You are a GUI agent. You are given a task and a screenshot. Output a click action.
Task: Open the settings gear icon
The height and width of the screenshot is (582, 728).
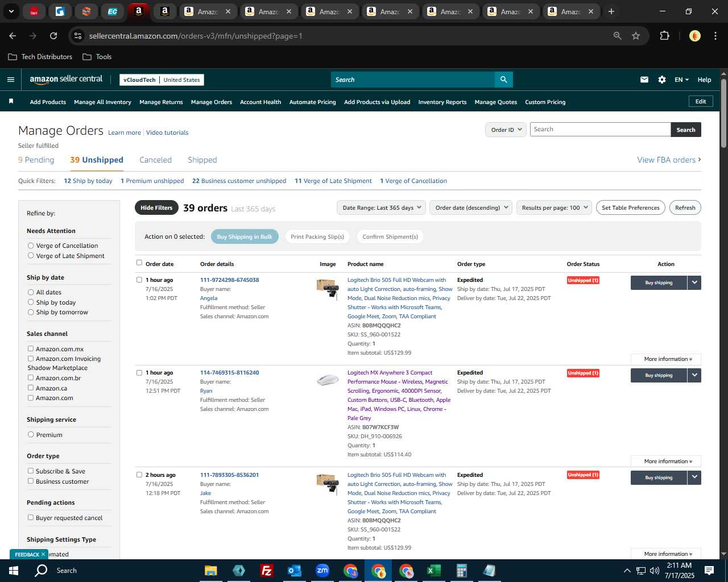(662, 80)
